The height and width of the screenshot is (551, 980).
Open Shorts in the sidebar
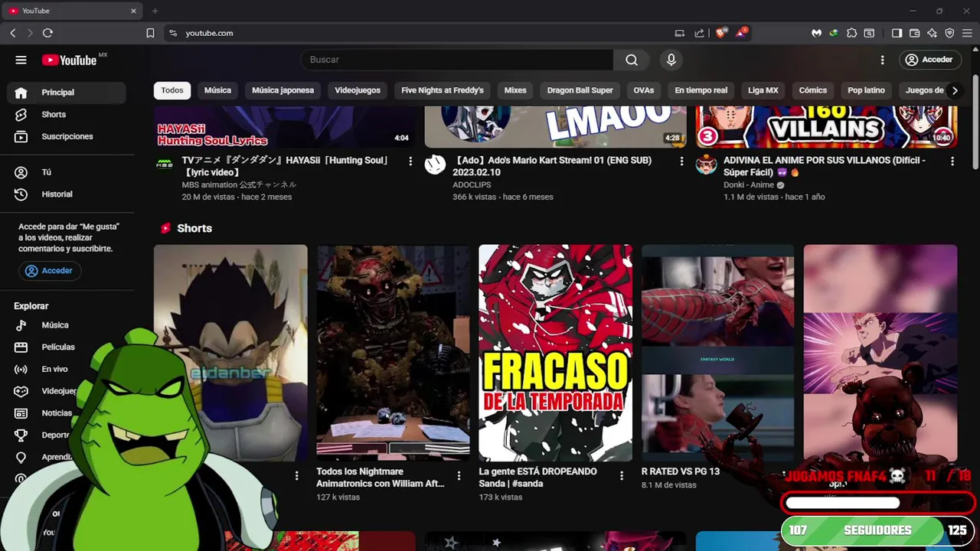pyautogui.click(x=67, y=115)
